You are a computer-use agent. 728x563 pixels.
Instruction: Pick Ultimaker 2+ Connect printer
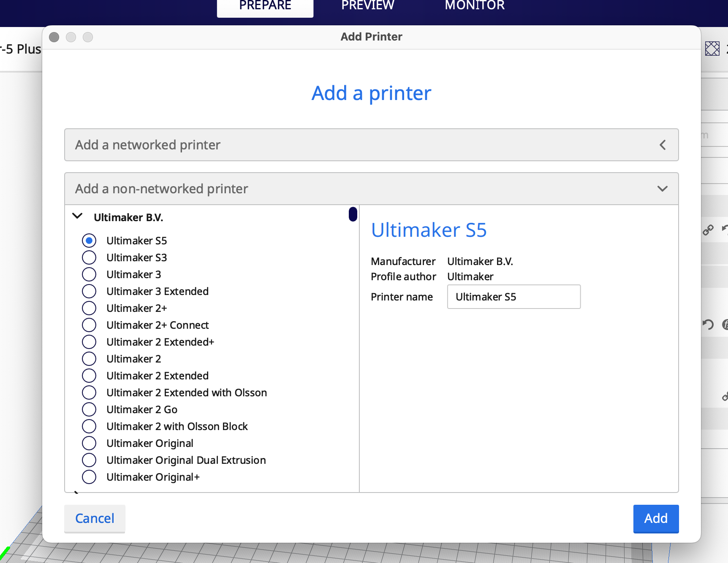pos(89,325)
